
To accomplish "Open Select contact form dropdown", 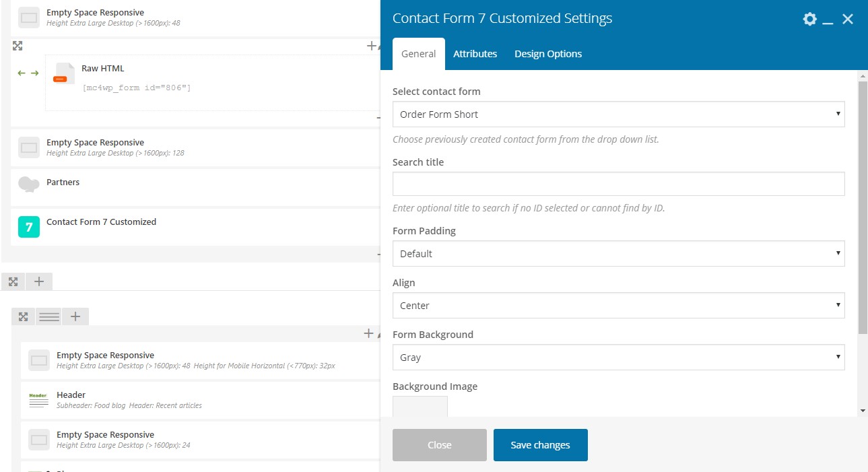I will point(618,114).
